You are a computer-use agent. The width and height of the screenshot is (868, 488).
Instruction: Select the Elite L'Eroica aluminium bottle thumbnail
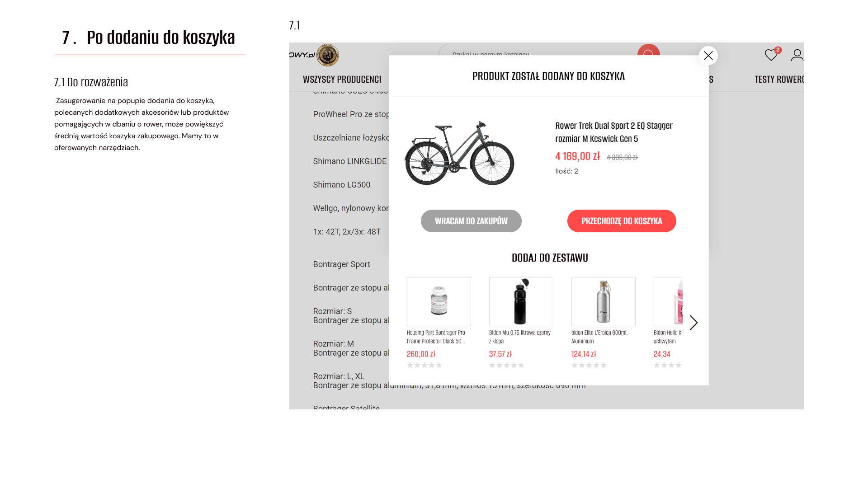click(603, 301)
